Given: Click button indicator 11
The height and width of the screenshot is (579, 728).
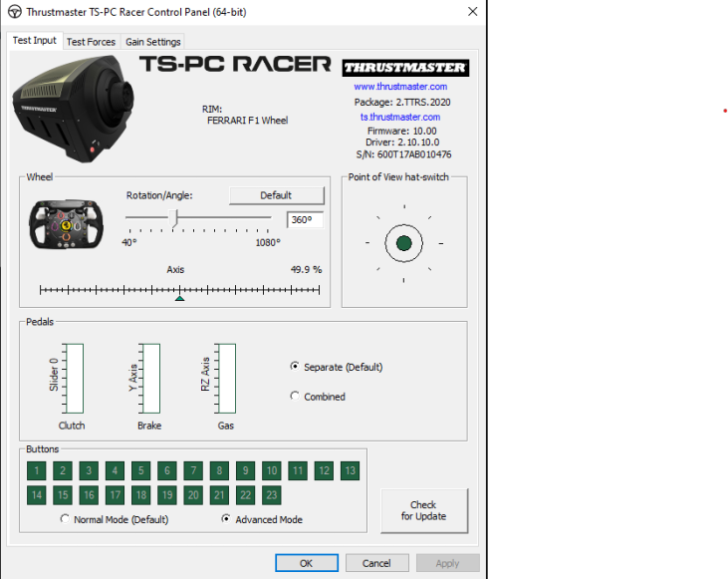Looking at the screenshot, I should (x=298, y=470).
